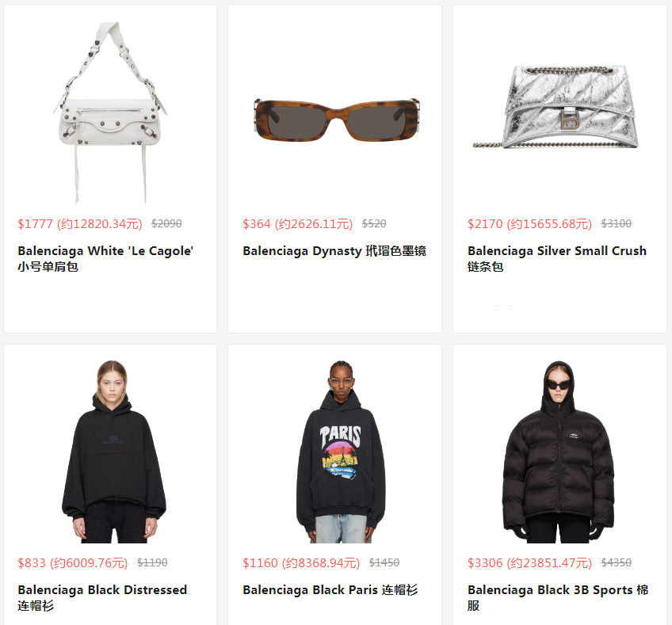
Task: Click the Balenciaga Black Paris 连帽衫 title
Action: (330, 590)
